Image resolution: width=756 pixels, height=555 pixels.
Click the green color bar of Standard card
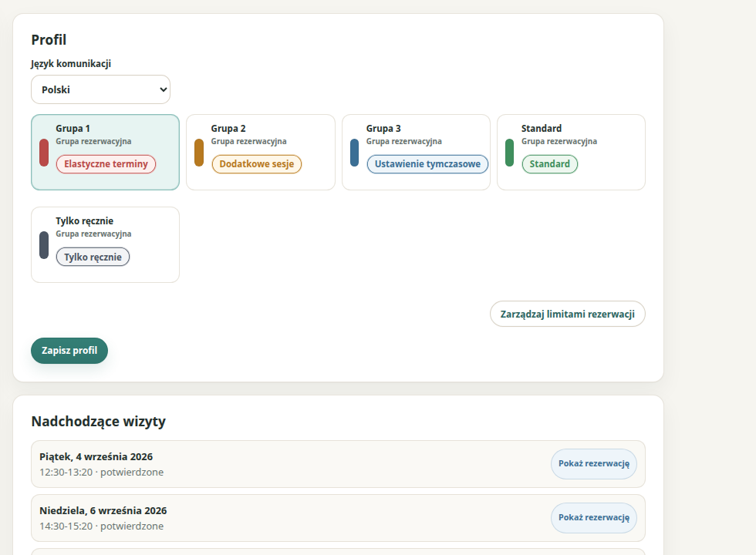[x=510, y=153]
